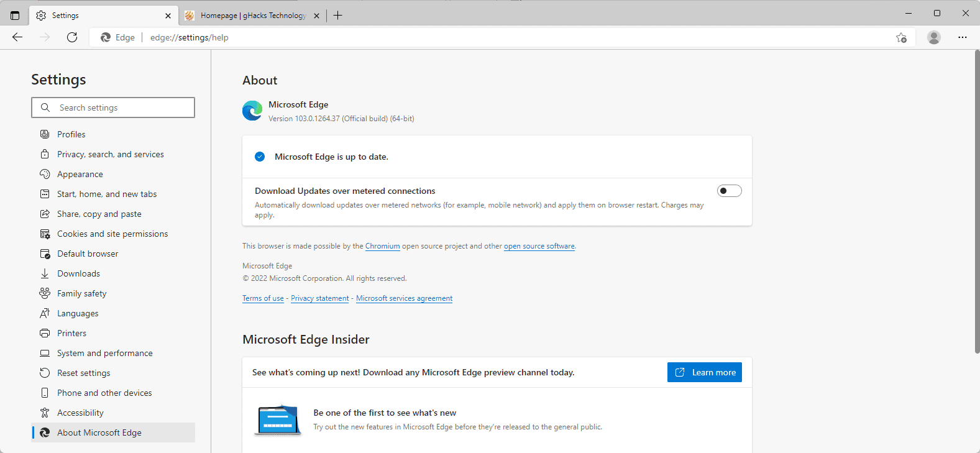Viewport: 980px width, 453px height.
Task: Click the Cookies and site permissions icon
Action: click(45, 234)
